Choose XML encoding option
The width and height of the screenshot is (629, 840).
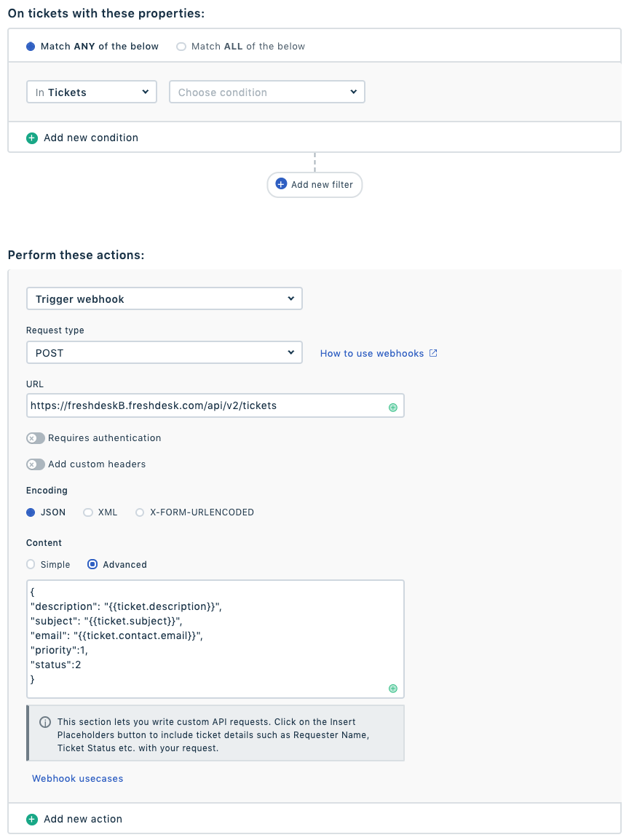(x=88, y=512)
